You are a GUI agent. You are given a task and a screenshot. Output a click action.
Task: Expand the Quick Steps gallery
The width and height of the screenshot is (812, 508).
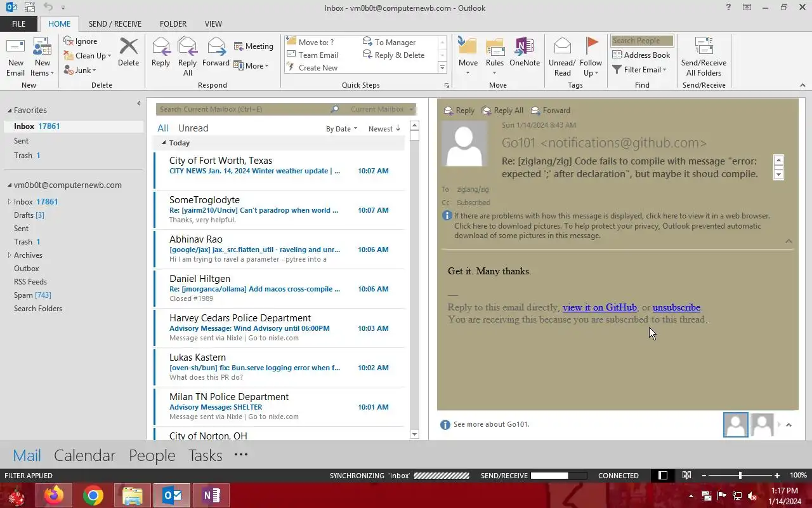point(442,68)
